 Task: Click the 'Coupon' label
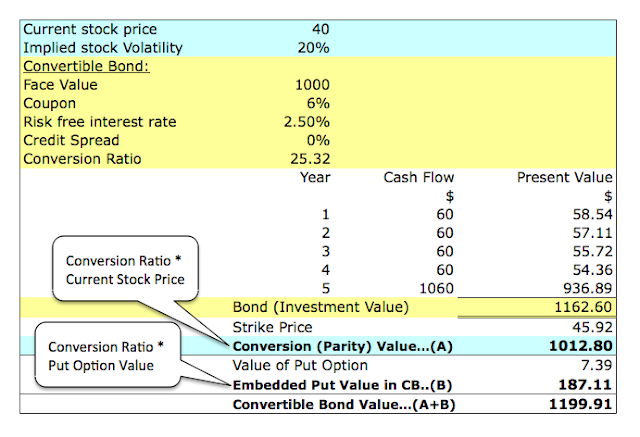coord(50,104)
